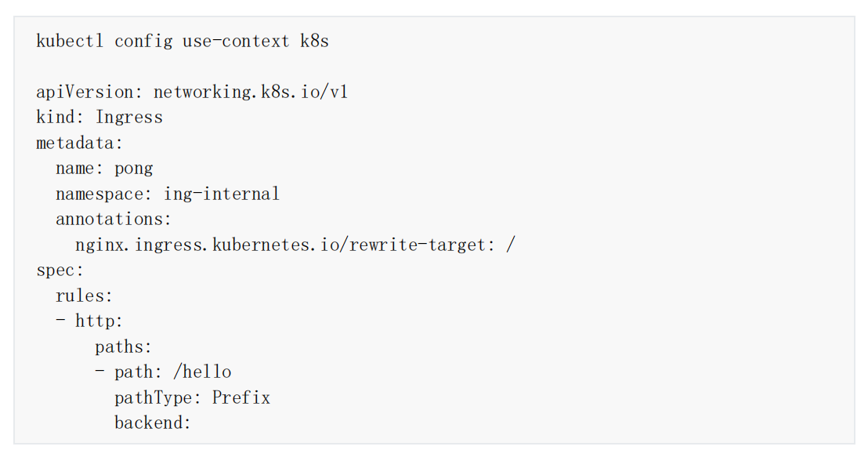
Task: Click the word k8s in first line
Action: (x=314, y=41)
